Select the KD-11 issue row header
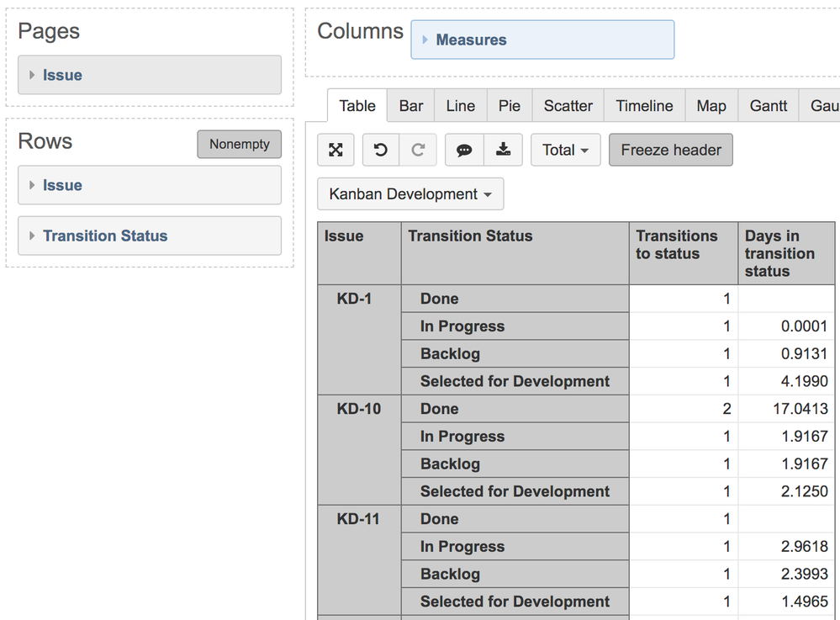Screen dimensions: 840x620 pyautogui.click(x=360, y=560)
